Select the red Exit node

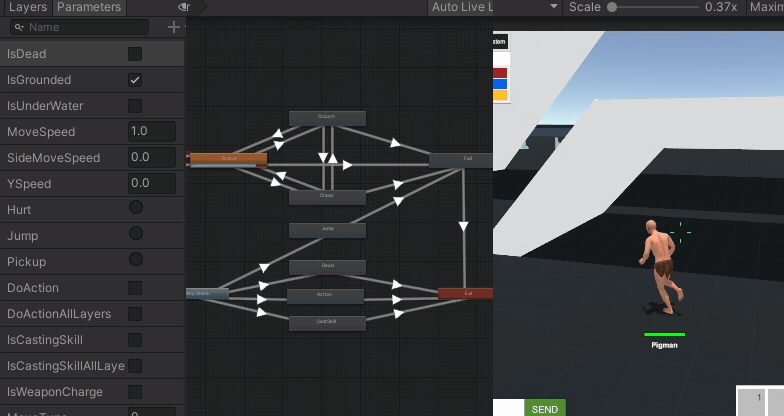[466, 294]
